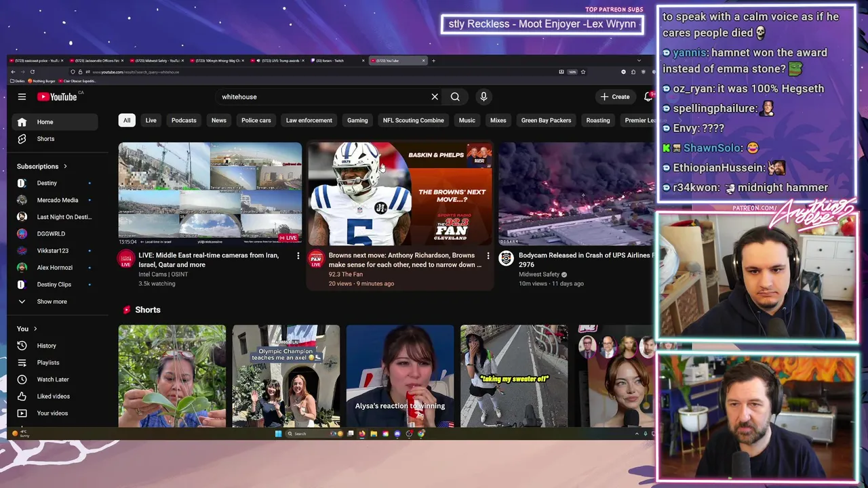Viewport: 868px width, 488px height.
Task: Open Last Night On Destiny subscription
Action: 54,217
